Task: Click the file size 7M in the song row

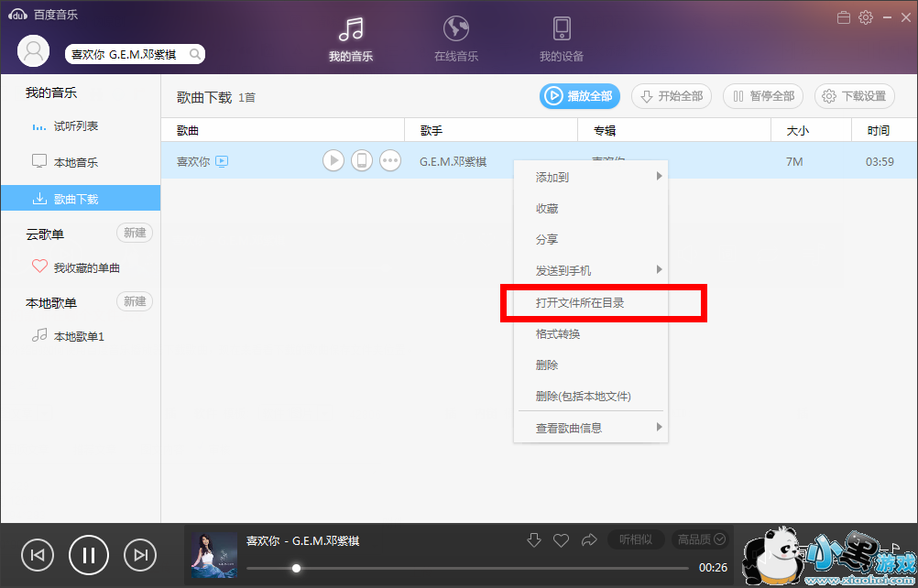Action: (x=794, y=161)
